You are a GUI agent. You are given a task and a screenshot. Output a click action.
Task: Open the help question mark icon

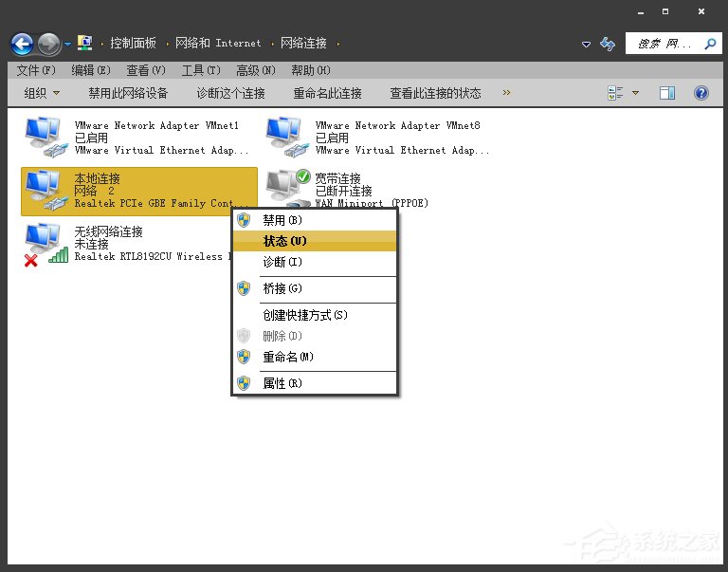click(701, 93)
